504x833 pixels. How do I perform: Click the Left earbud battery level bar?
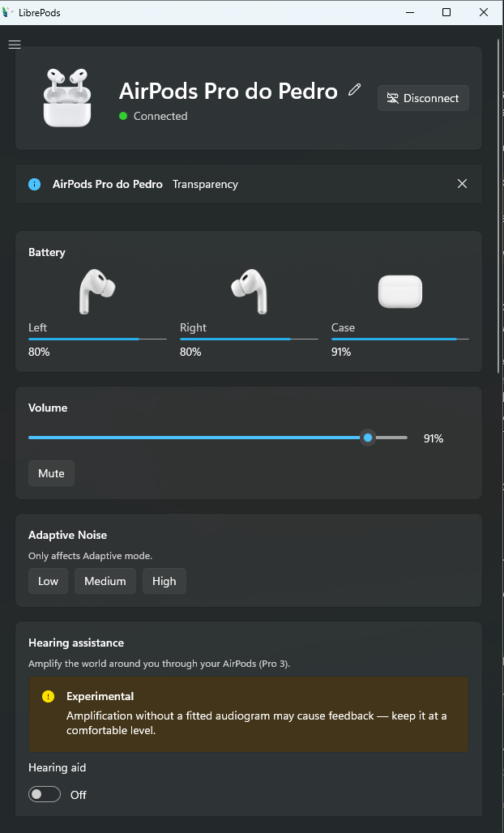pos(97,339)
